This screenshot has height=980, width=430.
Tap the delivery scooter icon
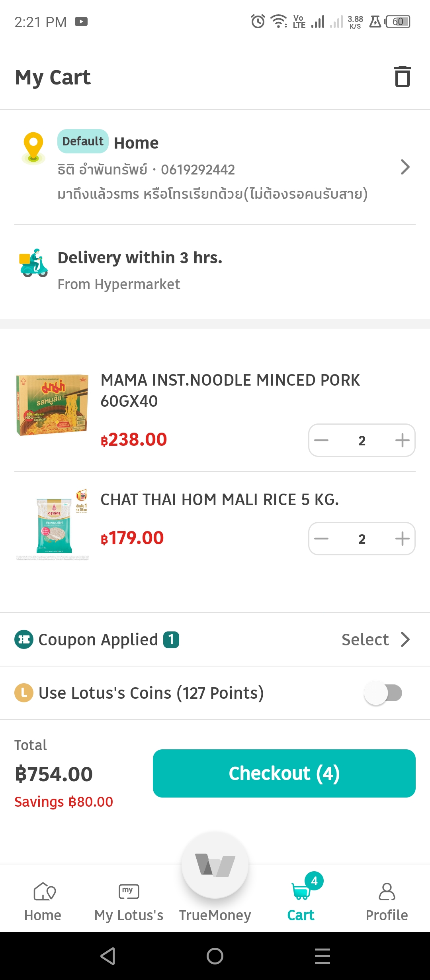click(x=34, y=263)
